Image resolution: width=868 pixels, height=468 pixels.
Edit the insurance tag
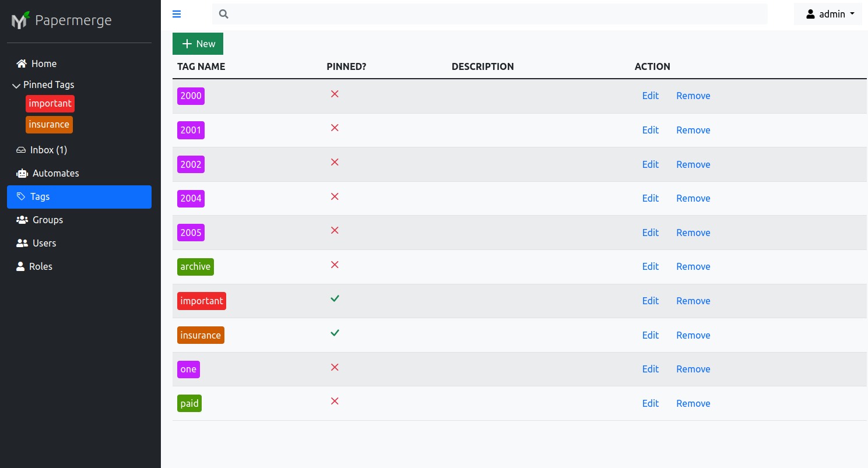pyautogui.click(x=650, y=335)
